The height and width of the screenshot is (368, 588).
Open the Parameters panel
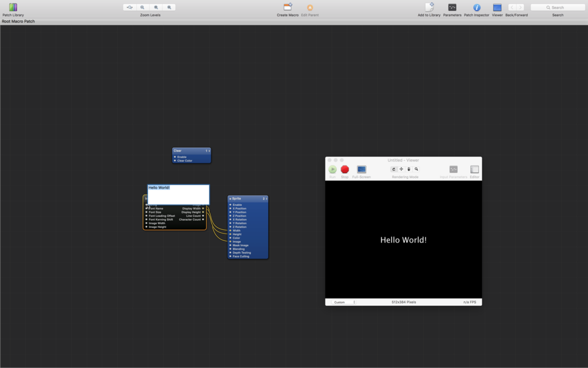[x=452, y=7]
